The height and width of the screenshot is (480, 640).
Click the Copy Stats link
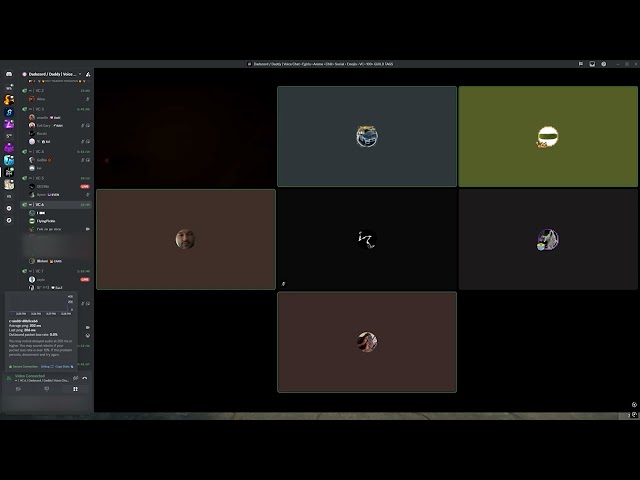pos(64,367)
